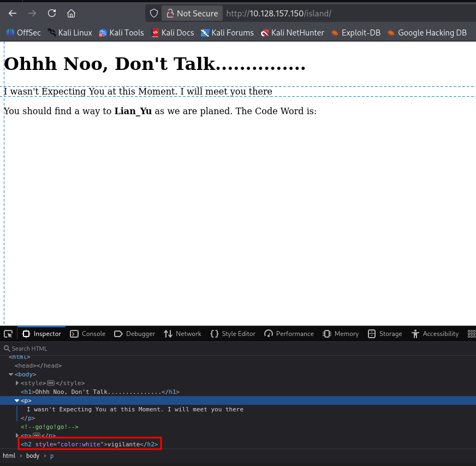Select the h1 Ohhh Noo element row
The image size is (476, 466).
(238, 392)
